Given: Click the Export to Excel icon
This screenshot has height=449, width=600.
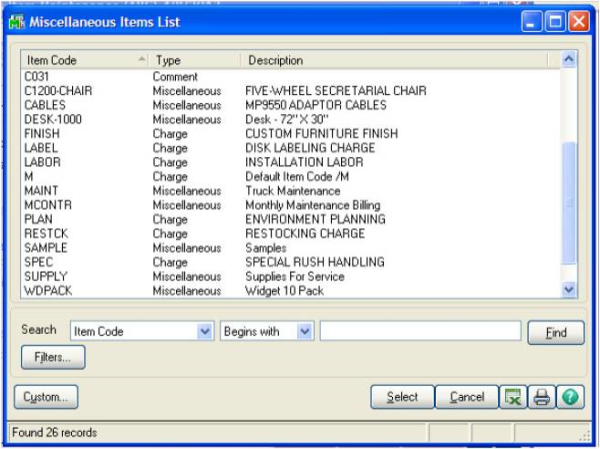Looking at the screenshot, I should 513,397.
